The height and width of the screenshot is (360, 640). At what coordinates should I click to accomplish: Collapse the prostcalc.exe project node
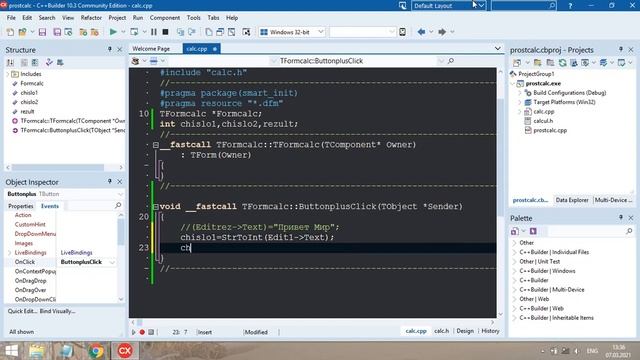tap(513, 83)
